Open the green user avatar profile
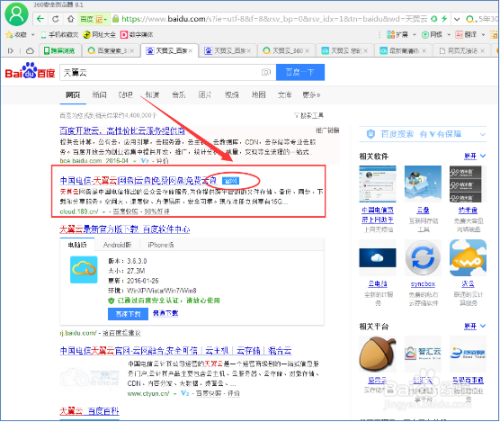This screenshot has width=500, height=422. 16,14
